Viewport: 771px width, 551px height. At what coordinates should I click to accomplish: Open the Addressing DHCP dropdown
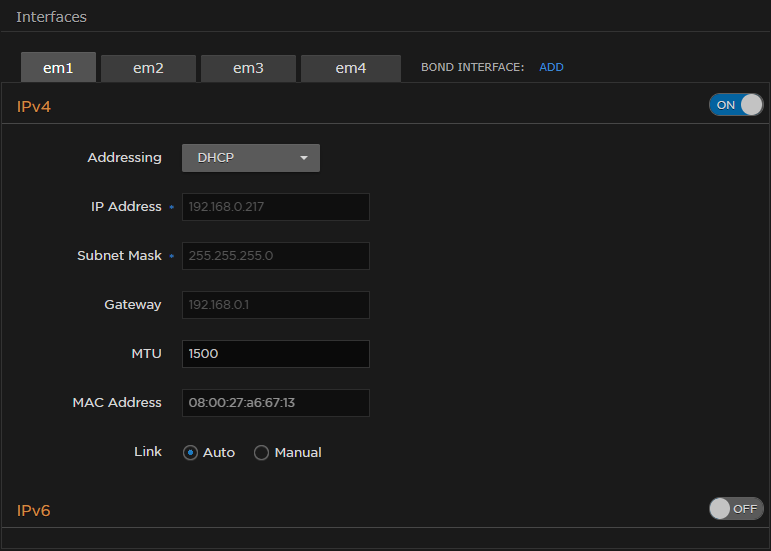point(251,158)
